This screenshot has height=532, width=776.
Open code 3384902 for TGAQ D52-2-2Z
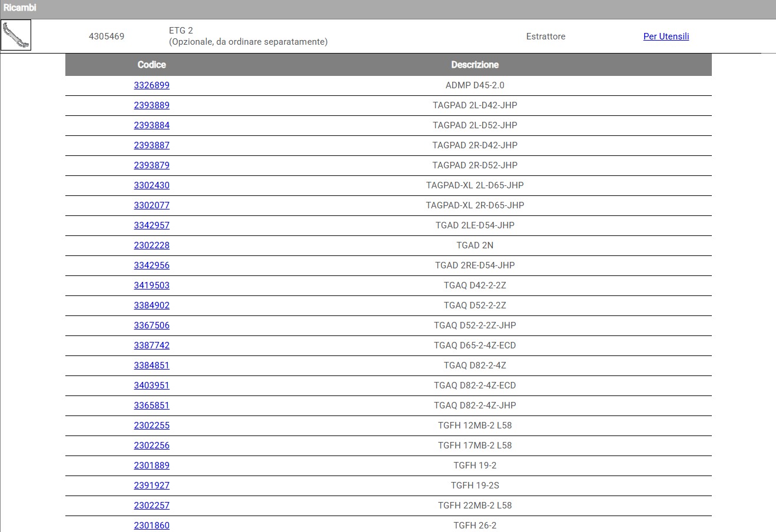(x=151, y=305)
